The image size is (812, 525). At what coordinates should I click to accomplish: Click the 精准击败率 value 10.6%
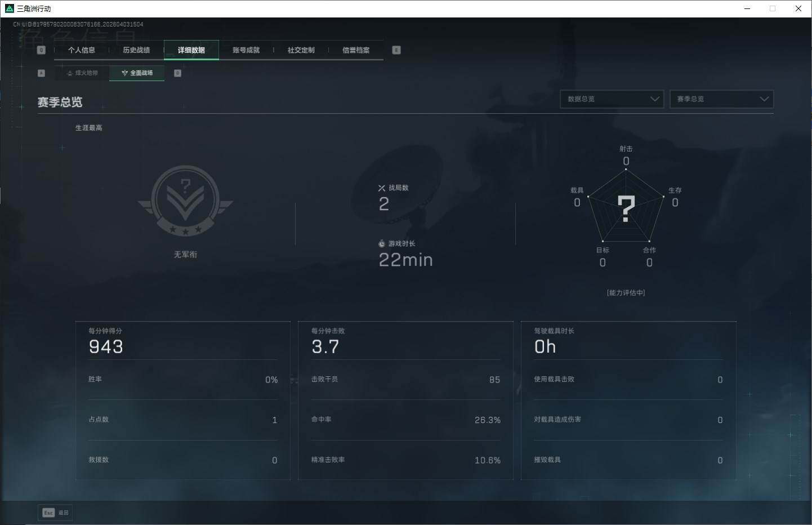[488, 461]
